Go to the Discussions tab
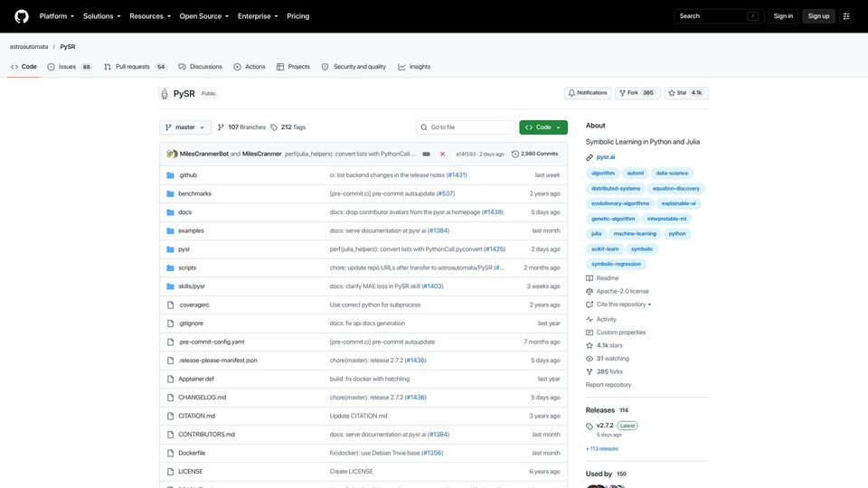Viewport: 868px width, 488px height. point(200,66)
